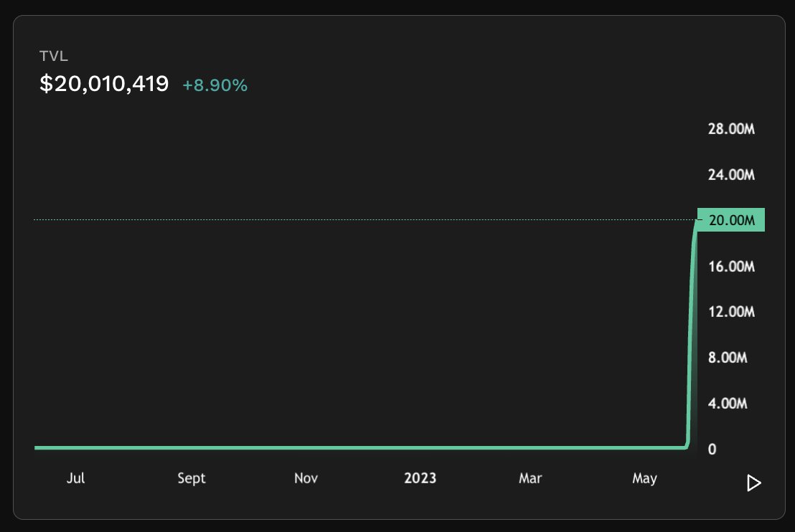The image size is (795, 532).
Task: Click the 0 price axis label
Action: (712, 450)
